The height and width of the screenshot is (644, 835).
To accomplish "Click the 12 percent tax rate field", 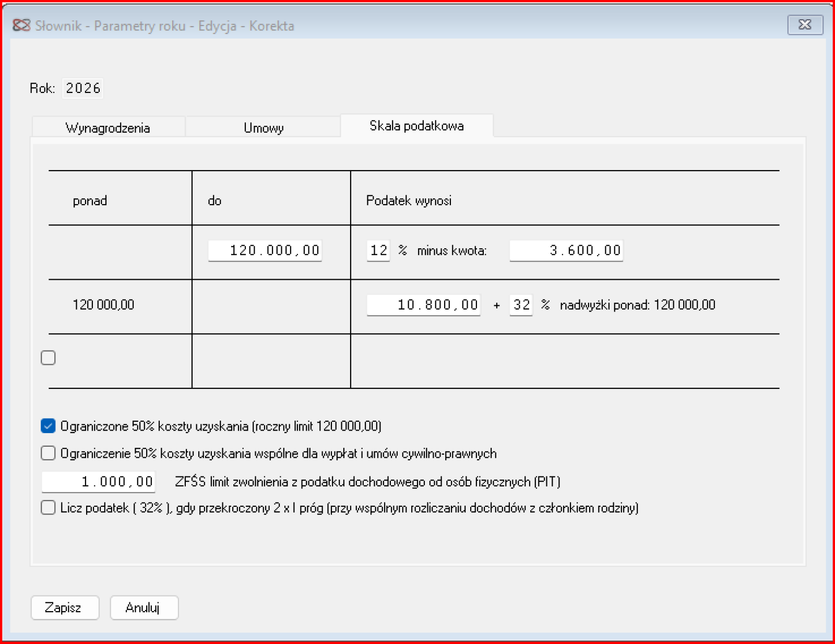I will [378, 251].
